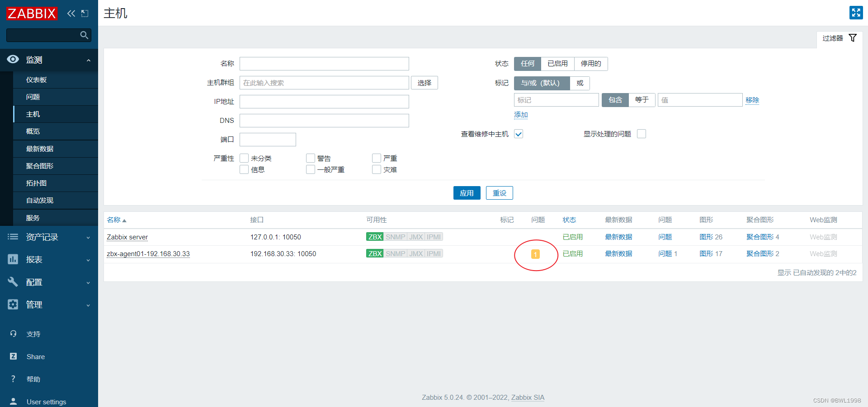Select the 停用的 status option
The height and width of the screenshot is (407, 868).
[x=591, y=64]
